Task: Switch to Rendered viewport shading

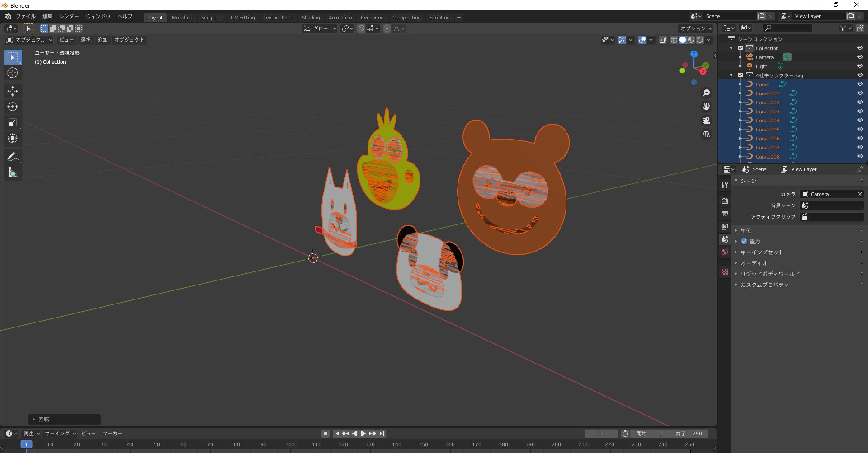Action: 700,40
